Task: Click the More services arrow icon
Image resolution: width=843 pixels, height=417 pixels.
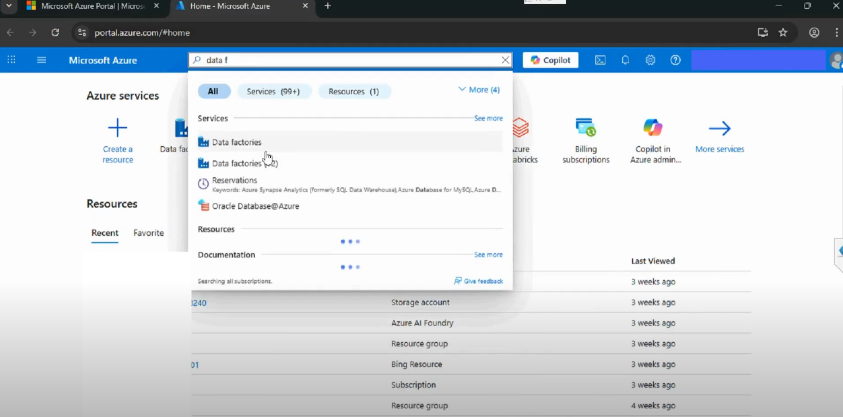Action: pyautogui.click(x=719, y=128)
